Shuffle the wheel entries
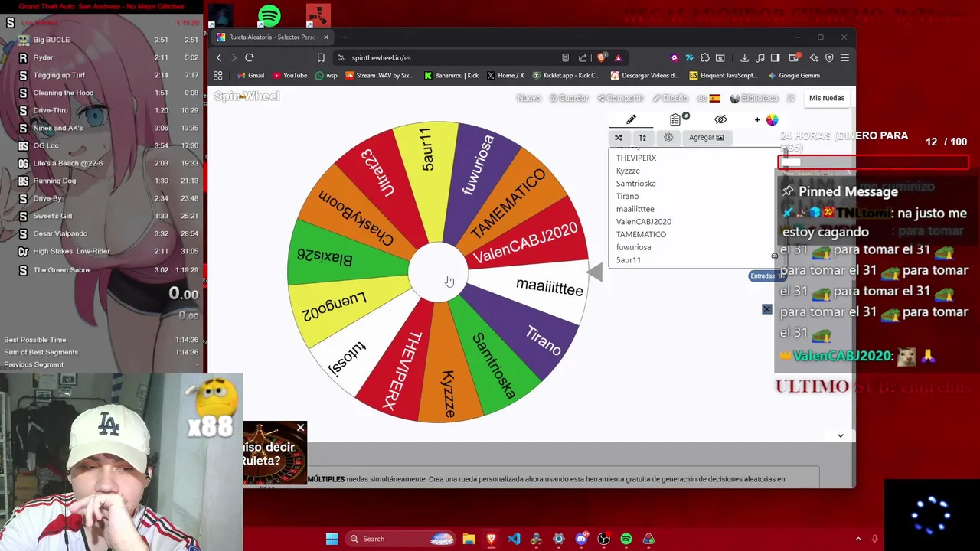980x551 pixels. (x=619, y=138)
